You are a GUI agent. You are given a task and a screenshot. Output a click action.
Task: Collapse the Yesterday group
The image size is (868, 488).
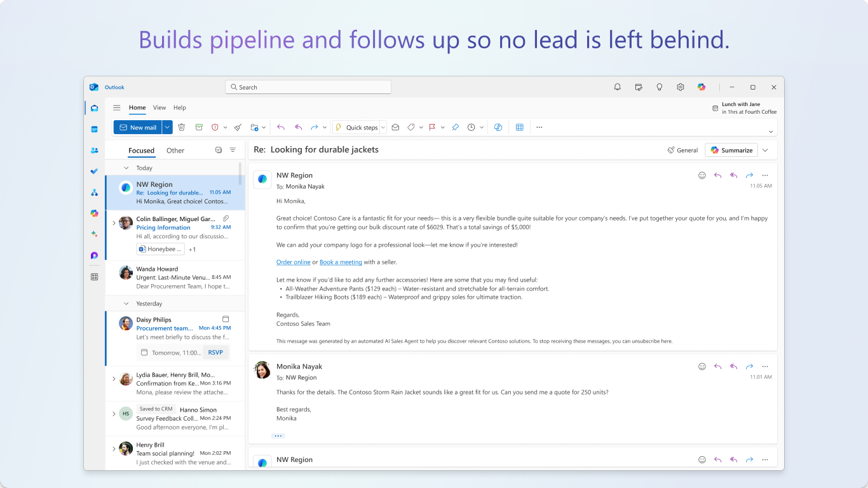click(126, 304)
